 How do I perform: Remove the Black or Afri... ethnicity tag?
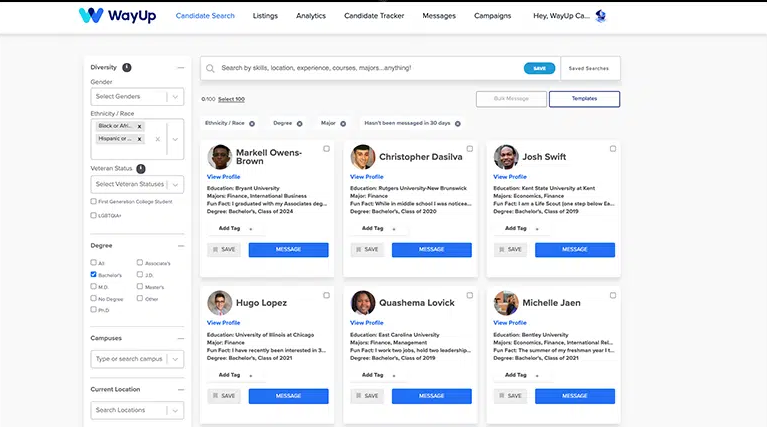click(x=139, y=126)
